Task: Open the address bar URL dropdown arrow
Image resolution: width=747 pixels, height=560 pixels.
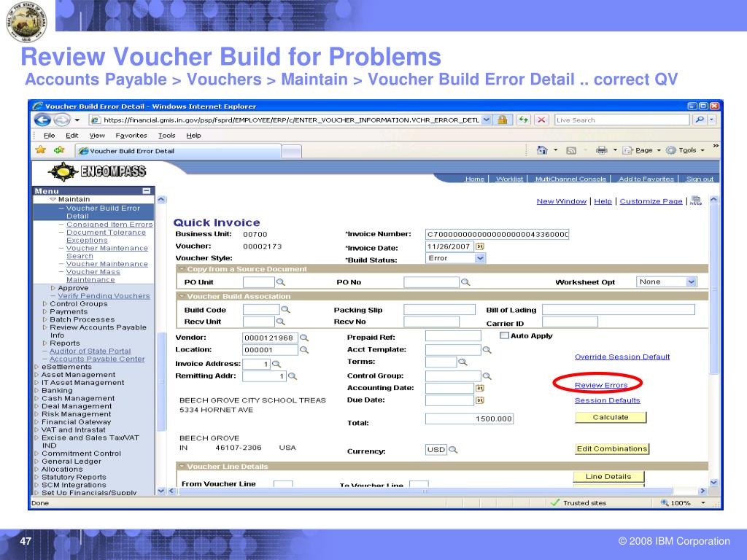Action: (x=487, y=120)
